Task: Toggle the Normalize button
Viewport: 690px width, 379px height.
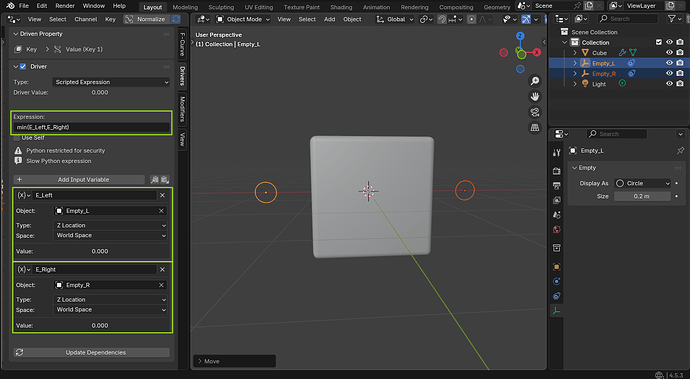Action: (x=146, y=19)
